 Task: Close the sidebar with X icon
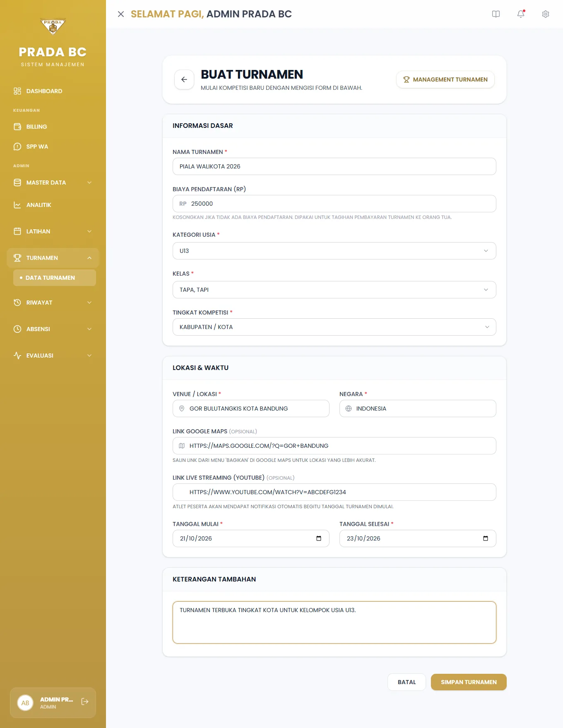[121, 14]
